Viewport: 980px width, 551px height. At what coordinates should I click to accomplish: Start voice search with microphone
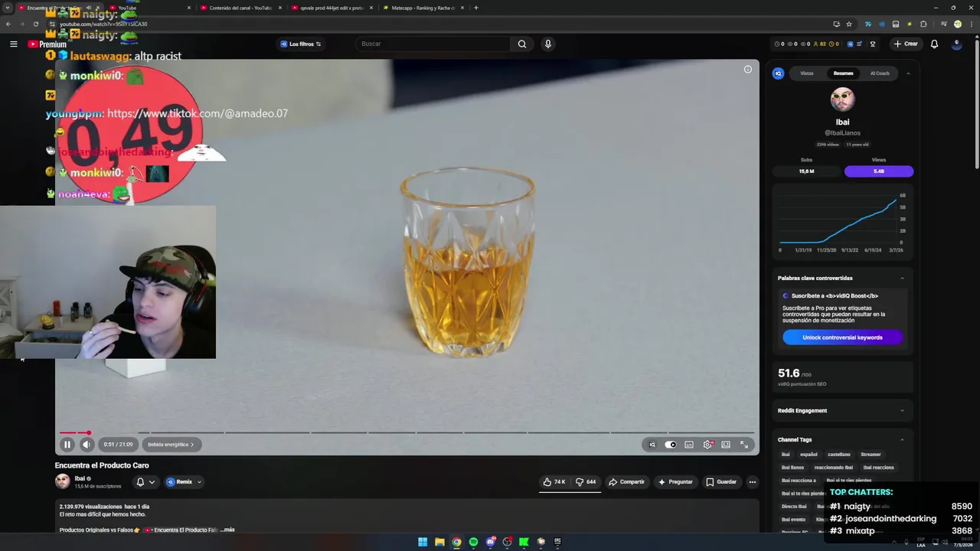[x=547, y=44]
